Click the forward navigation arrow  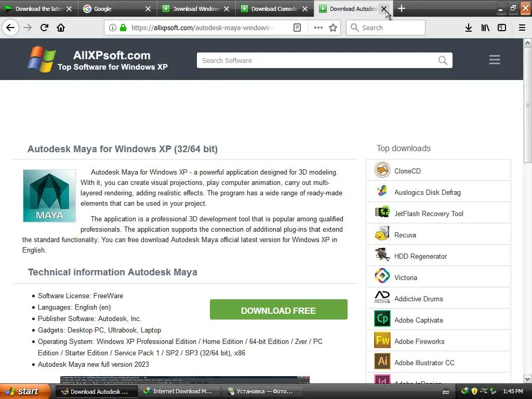(28, 28)
